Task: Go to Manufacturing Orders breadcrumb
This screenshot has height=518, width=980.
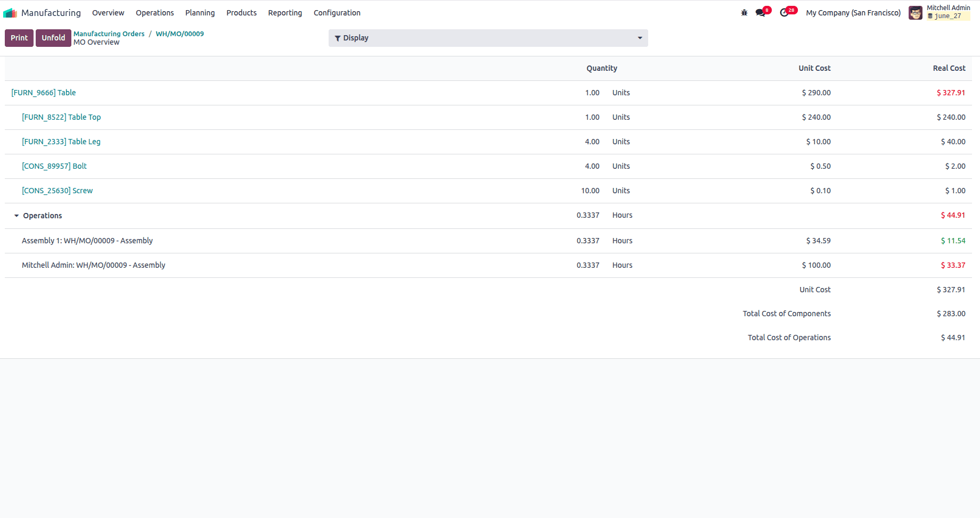Action: [x=109, y=34]
